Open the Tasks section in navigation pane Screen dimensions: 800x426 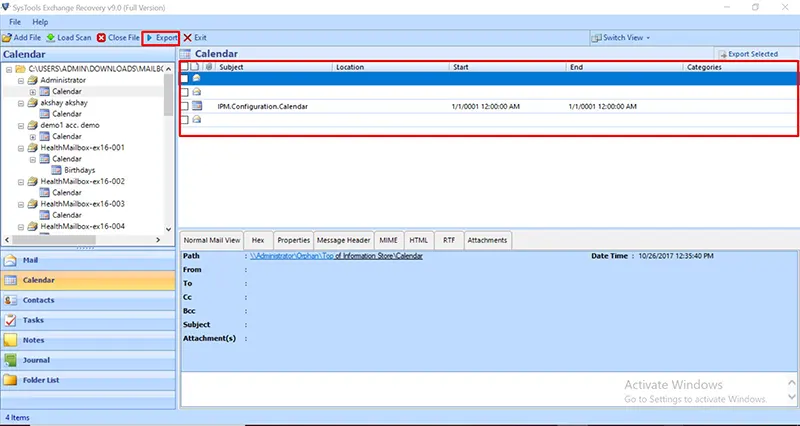click(x=88, y=320)
